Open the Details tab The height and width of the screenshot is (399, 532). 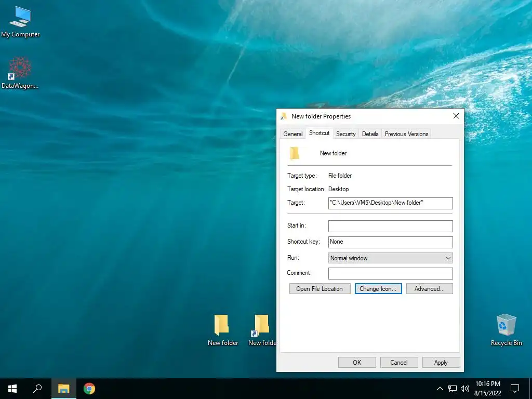pyautogui.click(x=370, y=134)
